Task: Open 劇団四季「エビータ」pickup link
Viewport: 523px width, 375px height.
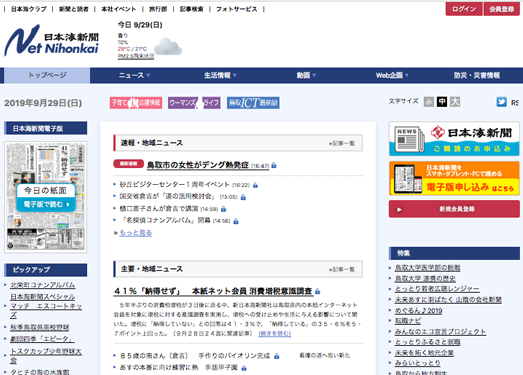Action: (x=42, y=339)
